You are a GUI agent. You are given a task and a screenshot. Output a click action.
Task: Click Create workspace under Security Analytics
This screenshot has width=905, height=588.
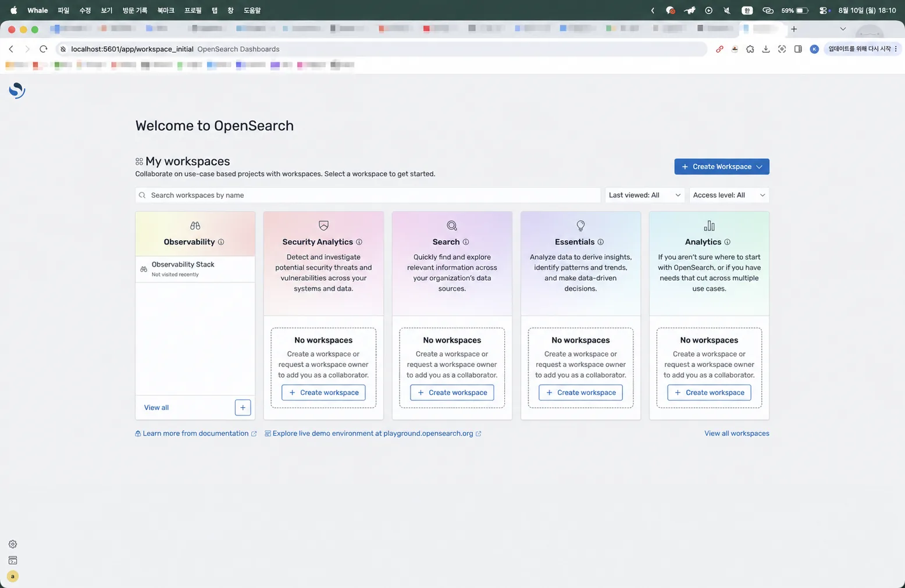[323, 393]
